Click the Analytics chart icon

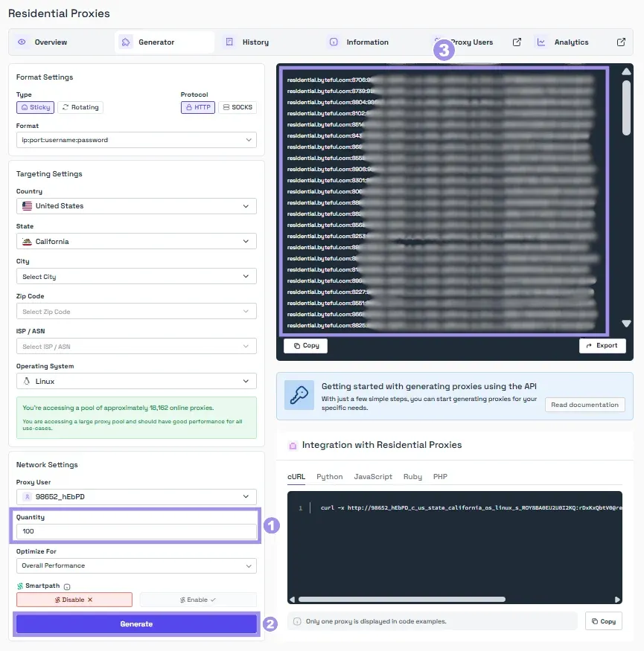(541, 42)
